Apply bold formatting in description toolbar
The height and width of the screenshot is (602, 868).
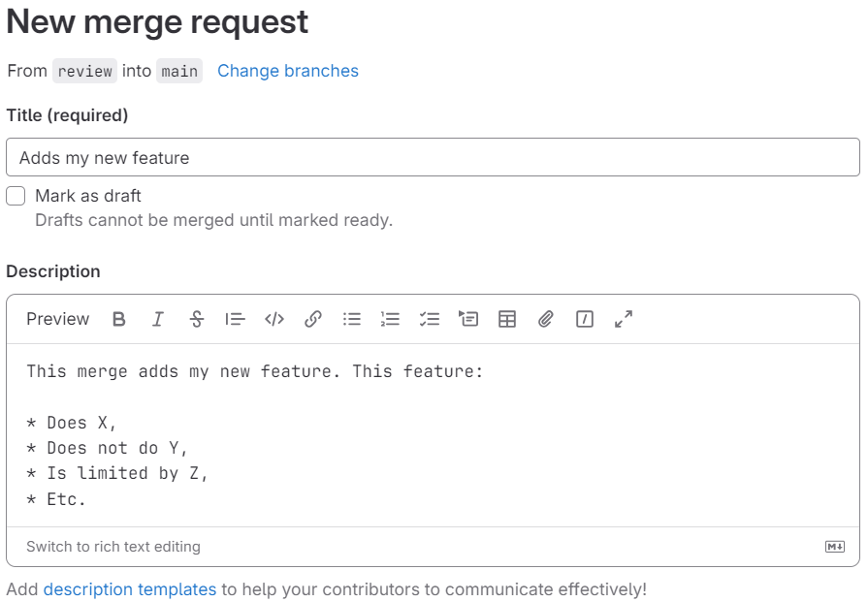pyautogui.click(x=119, y=319)
